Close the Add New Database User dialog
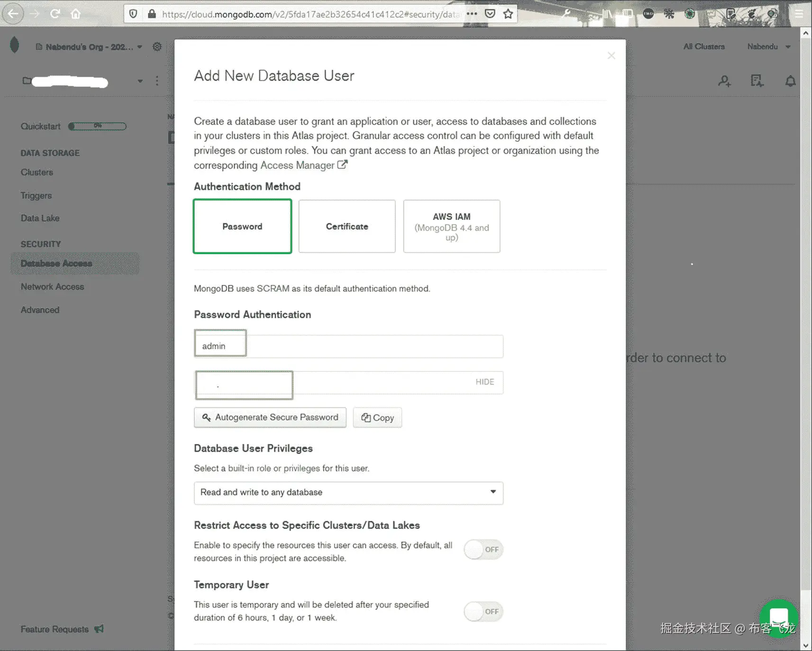Screen dimensions: 812x651 click(x=611, y=55)
